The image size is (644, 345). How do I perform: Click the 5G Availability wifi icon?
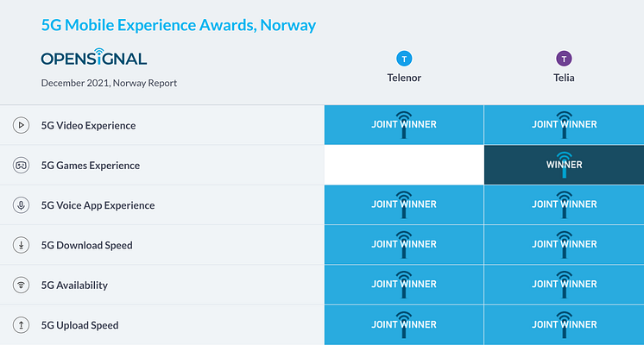21,285
